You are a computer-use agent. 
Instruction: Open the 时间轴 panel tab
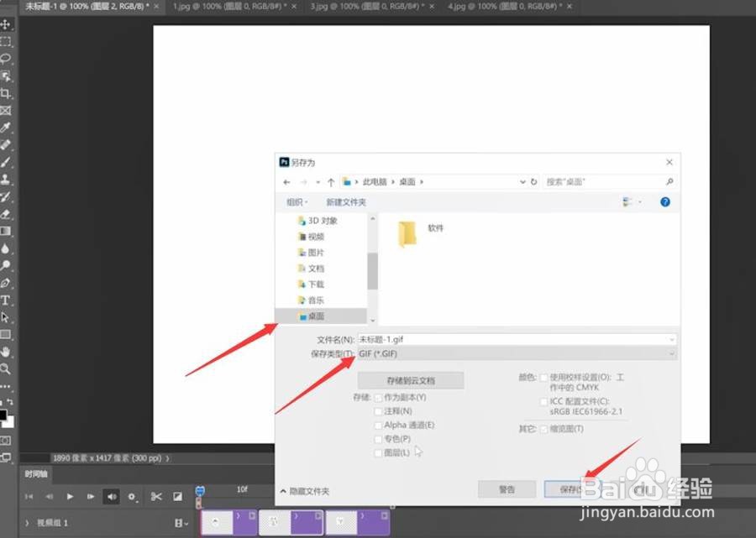(36, 474)
